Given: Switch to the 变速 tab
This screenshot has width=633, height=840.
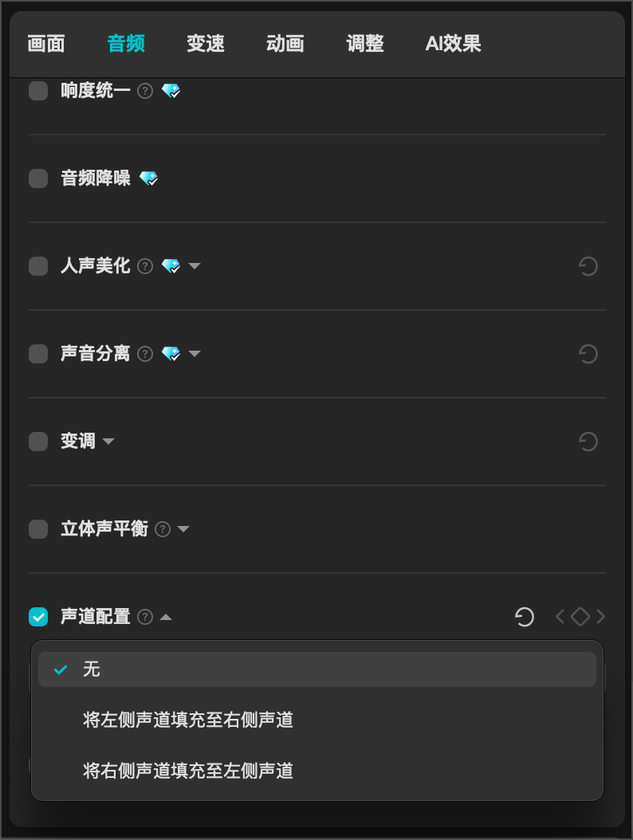Looking at the screenshot, I should [x=205, y=43].
